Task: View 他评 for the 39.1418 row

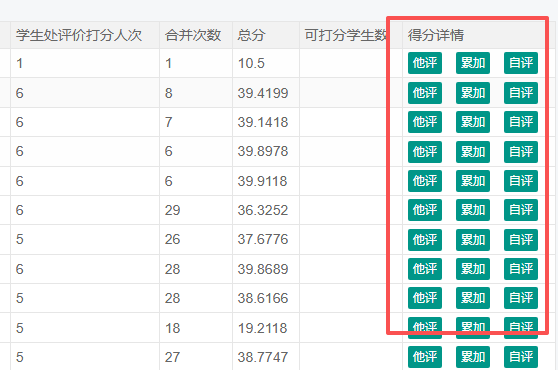Action: click(425, 122)
